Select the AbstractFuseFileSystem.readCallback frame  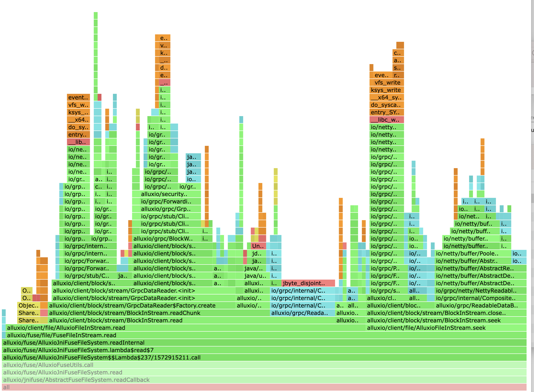tap(76, 380)
